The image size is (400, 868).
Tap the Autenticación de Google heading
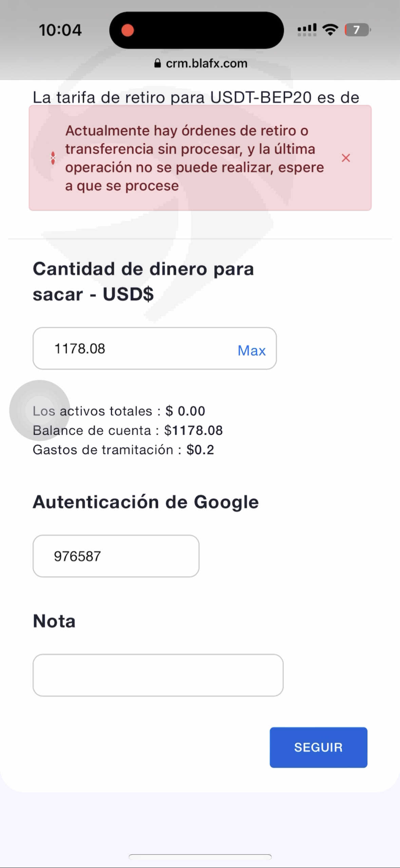146,502
